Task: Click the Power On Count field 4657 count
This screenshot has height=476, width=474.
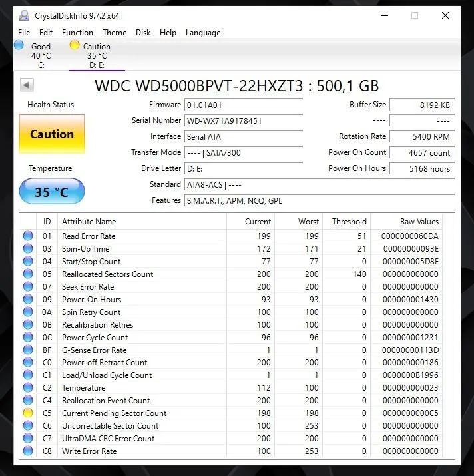Action: [422, 152]
